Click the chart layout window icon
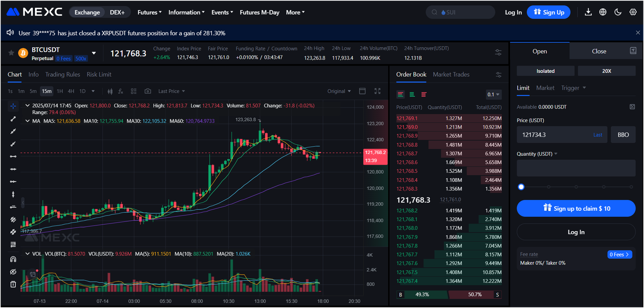Screen dimensions: 644x308 362,91
